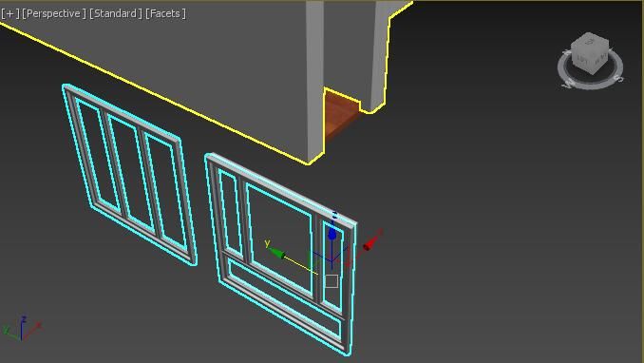Open the Perspective viewport label menu
The width and height of the screenshot is (644, 363).
coord(54,13)
